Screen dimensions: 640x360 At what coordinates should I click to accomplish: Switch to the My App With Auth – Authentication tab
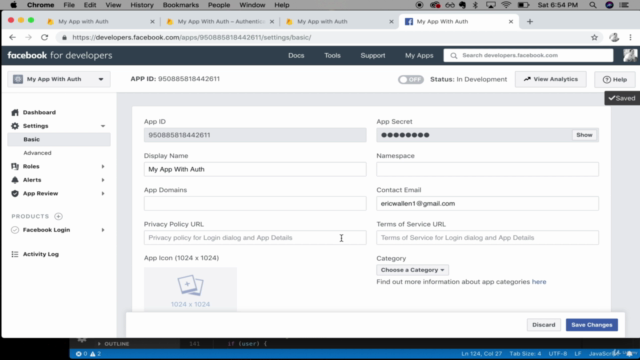[220, 22]
